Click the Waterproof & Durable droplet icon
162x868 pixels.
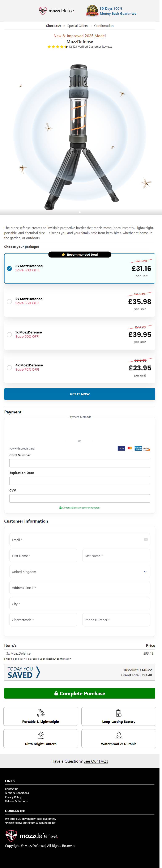coord(119,735)
